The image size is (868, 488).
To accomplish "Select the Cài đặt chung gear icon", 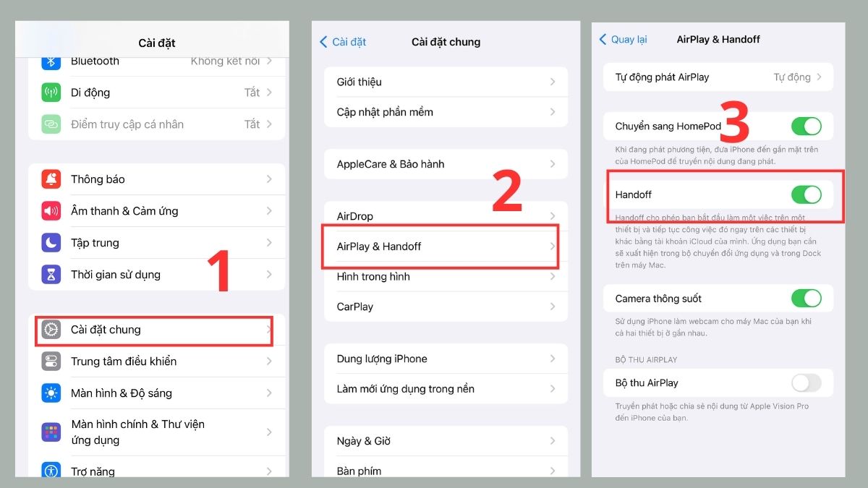I will pyautogui.click(x=51, y=330).
